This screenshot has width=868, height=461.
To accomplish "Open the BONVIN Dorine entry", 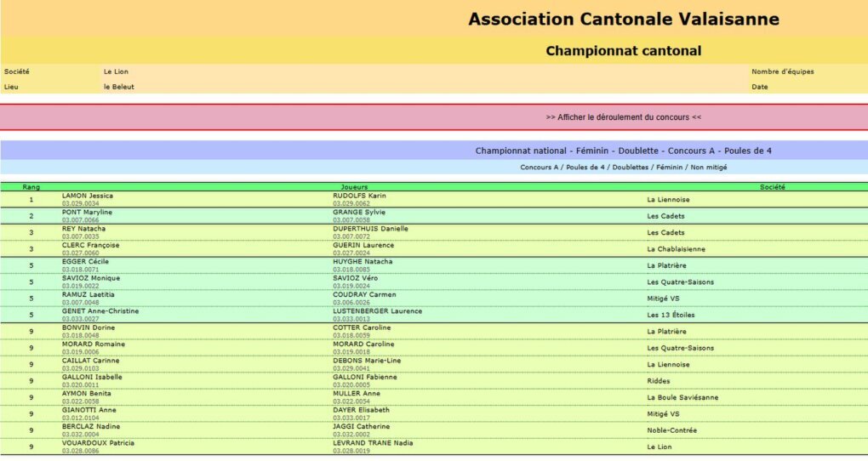I will pos(89,327).
